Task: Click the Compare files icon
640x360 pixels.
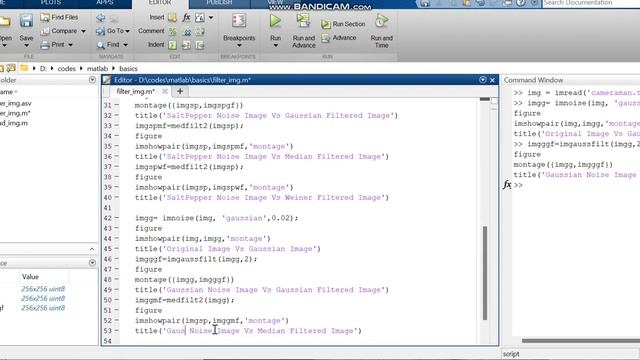Action: click(45, 31)
